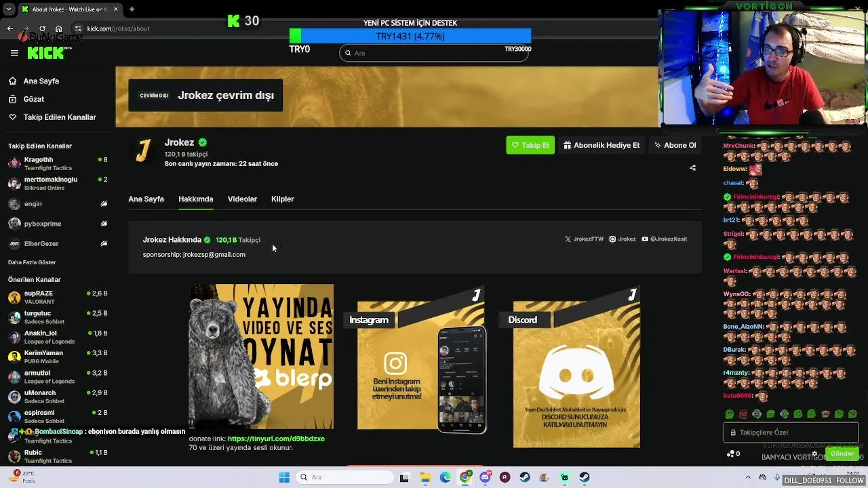Open engin channel in followed list
This screenshot has width=868, height=488.
click(58, 204)
